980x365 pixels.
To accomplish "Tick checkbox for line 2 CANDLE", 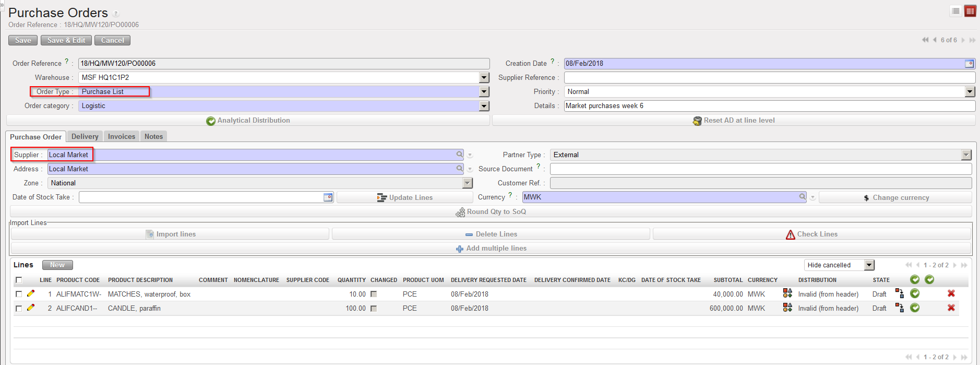I will [x=19, y=308].
